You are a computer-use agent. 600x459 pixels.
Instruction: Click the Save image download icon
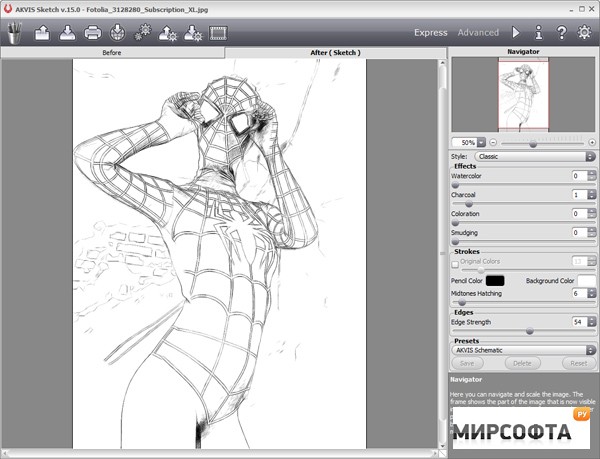pos(67,33)
